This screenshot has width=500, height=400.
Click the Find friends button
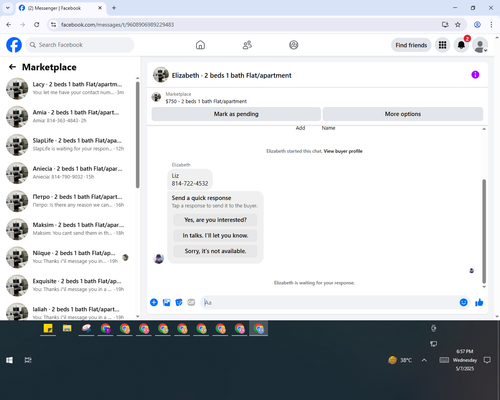coord(411,45)
